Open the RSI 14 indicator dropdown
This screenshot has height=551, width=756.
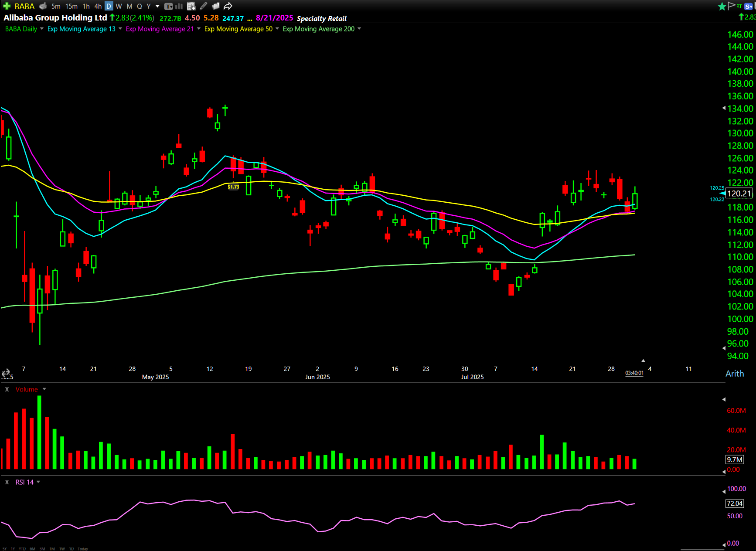click(x=38, y=482)
